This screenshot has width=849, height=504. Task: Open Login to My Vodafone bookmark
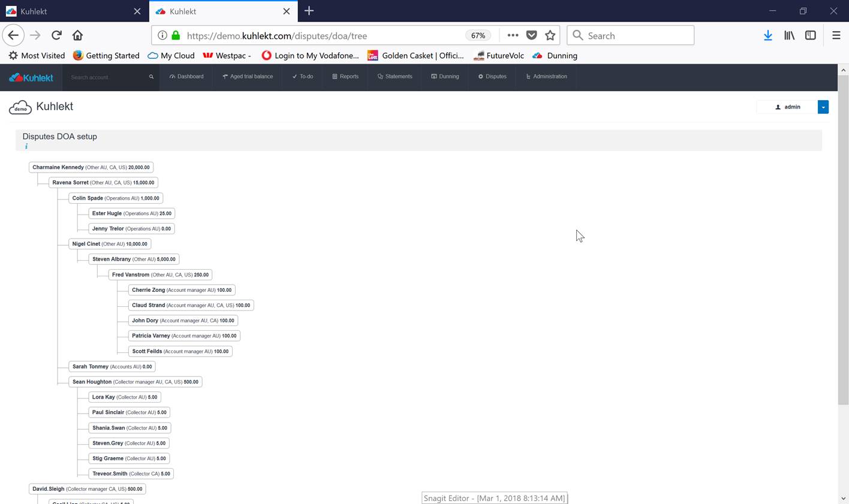(x=310, y=55)
